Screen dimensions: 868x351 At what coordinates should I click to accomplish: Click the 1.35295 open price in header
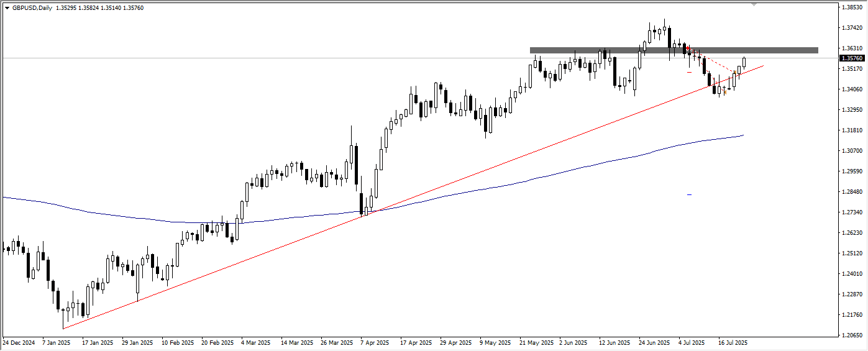(x=68, y=8)
